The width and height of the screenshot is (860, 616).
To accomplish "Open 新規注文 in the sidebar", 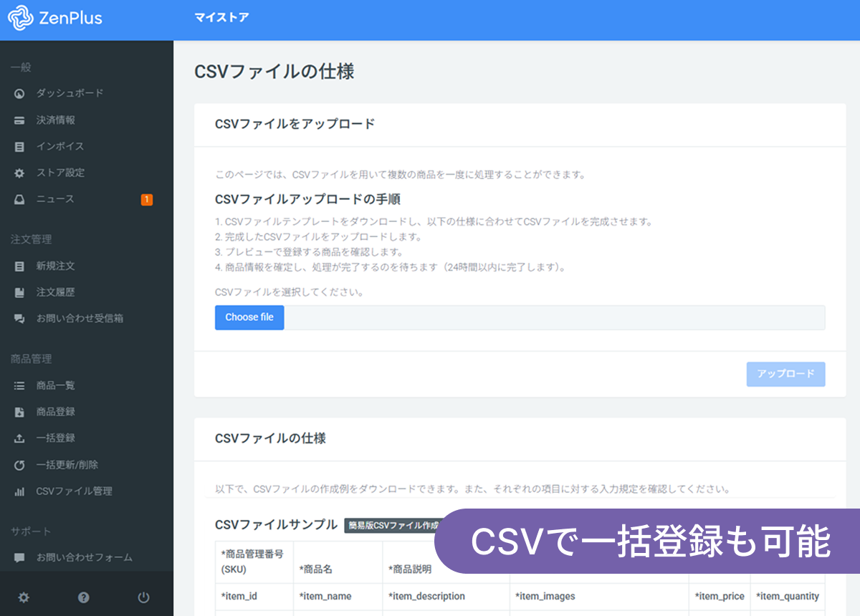I will (x=56, y=266).
